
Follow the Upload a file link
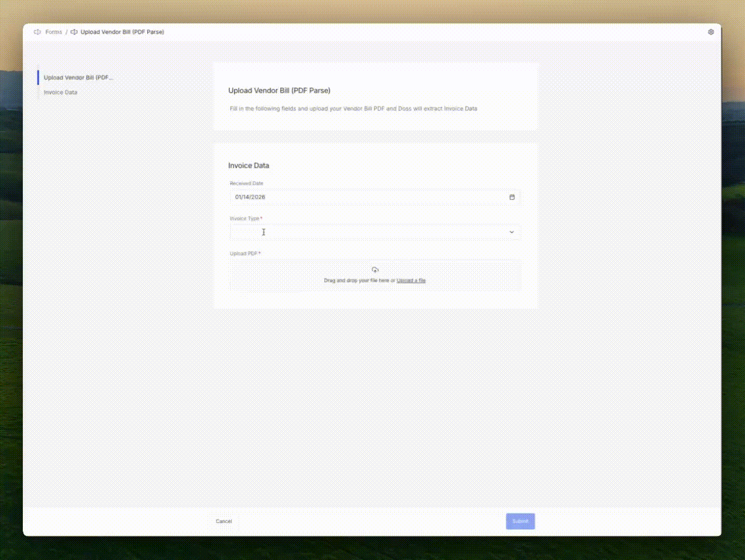tap(411, 280)
